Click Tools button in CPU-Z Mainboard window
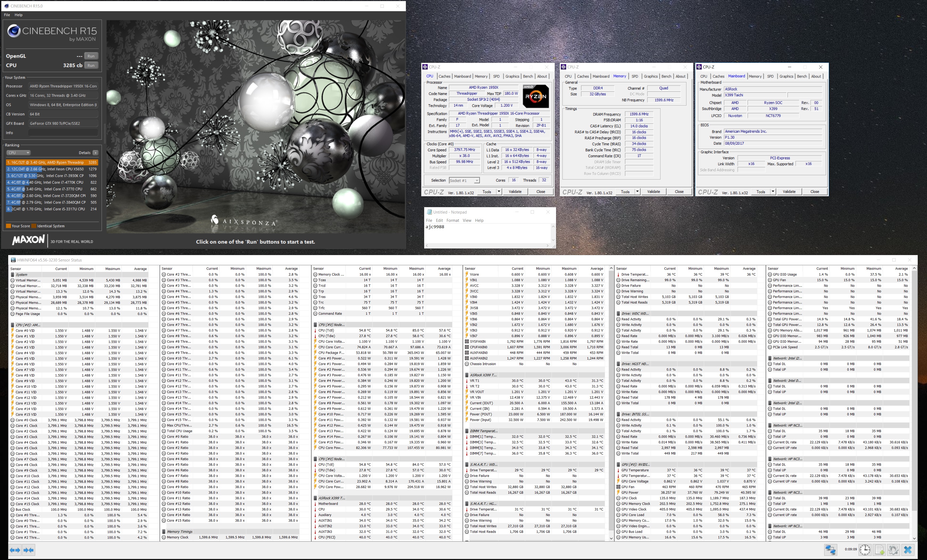Viewport: 927px width, 560px height. pyautogui.click(x=761, y=191)
